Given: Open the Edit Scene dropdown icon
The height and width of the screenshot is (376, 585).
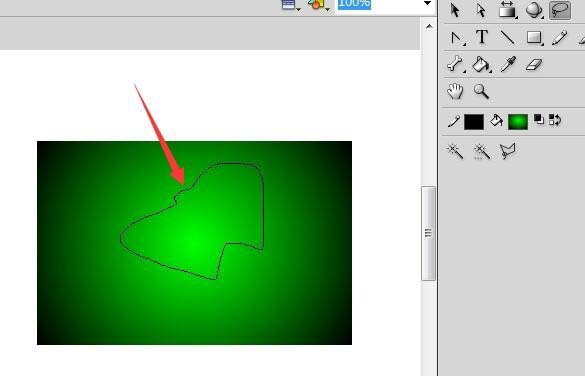Looking at the screenshot, I should pyautogui.click(x=291, y=5).
